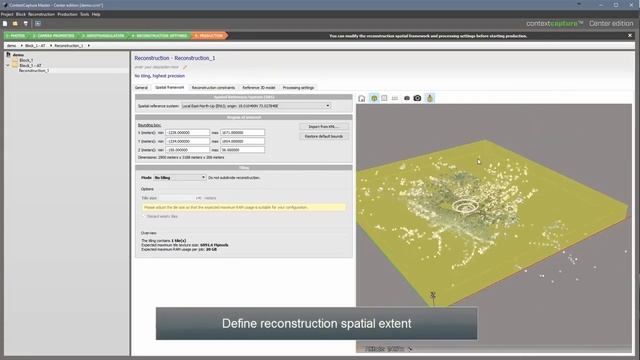Switch to the General tab
This screenshot has width=640, height=360.
click(x=141, y=88)
